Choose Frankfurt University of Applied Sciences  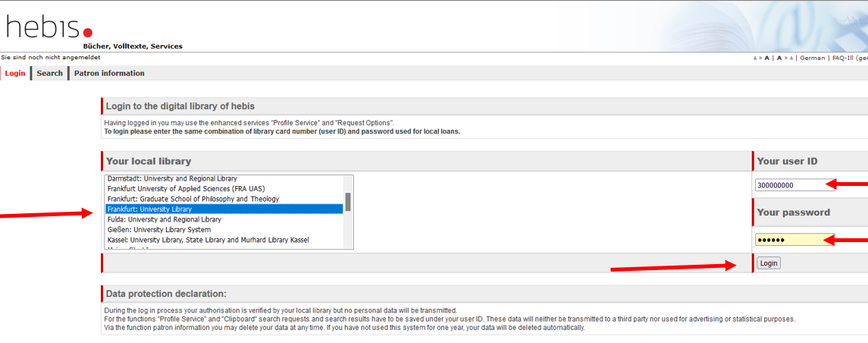tap(224, 188)
